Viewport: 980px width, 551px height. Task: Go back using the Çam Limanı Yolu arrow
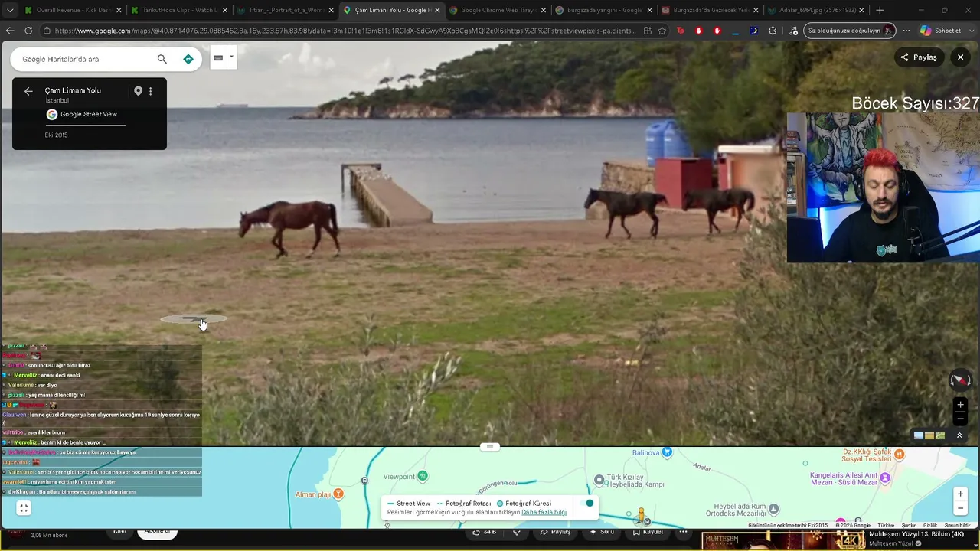click(28, 91)
